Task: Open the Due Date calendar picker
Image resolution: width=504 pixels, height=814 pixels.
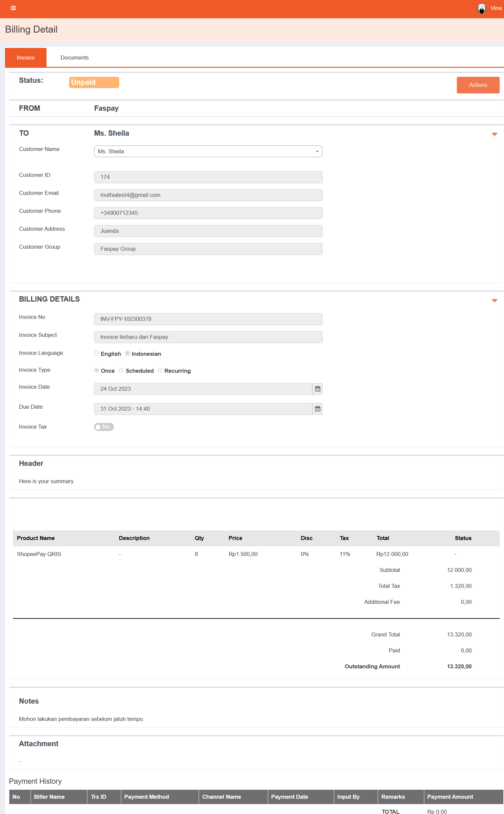Action: coord(317,409)
